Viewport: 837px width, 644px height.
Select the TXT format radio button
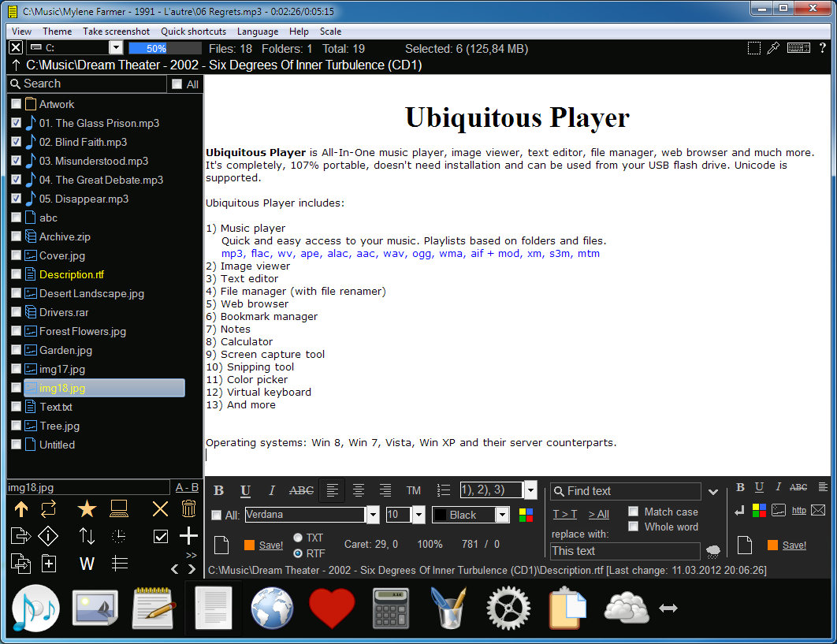[x=298, y=538]
